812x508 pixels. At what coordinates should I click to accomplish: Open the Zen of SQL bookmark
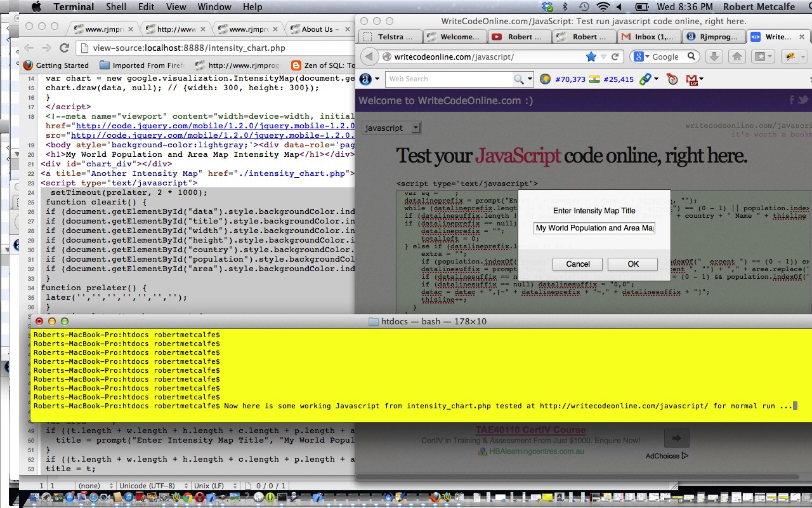point(323,65)
